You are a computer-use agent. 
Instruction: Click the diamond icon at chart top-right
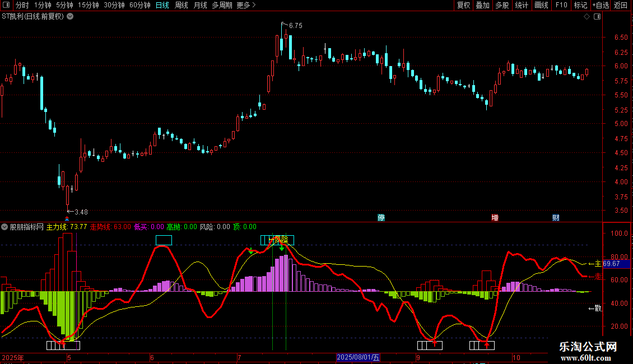pos(587,17)
